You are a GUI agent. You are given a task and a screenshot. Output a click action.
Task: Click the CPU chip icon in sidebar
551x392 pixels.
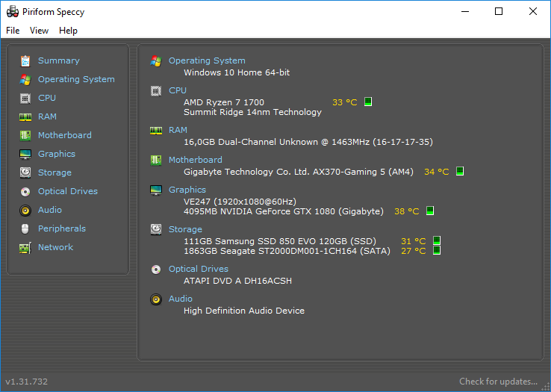click(x=25, y=98)
